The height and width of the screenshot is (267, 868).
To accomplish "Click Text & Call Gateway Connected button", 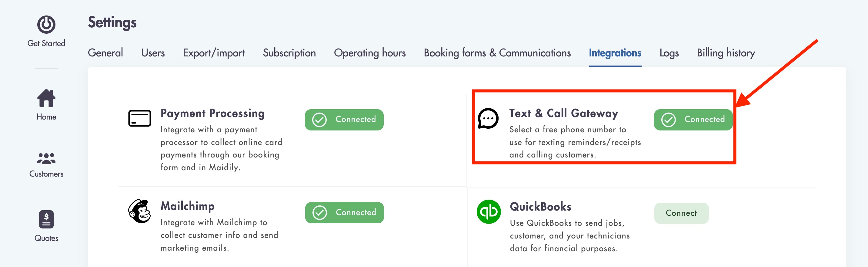I will [x=693, y=120].
